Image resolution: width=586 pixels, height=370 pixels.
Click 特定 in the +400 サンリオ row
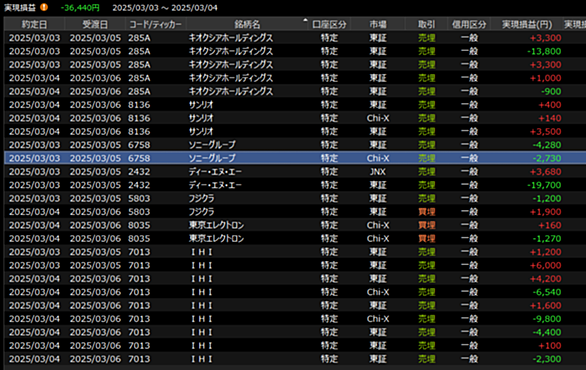(x=329, y=105)
